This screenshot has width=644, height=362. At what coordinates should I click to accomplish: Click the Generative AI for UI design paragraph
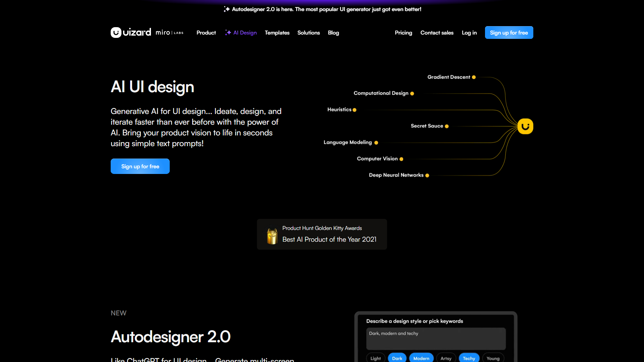[x=196, y=127]
